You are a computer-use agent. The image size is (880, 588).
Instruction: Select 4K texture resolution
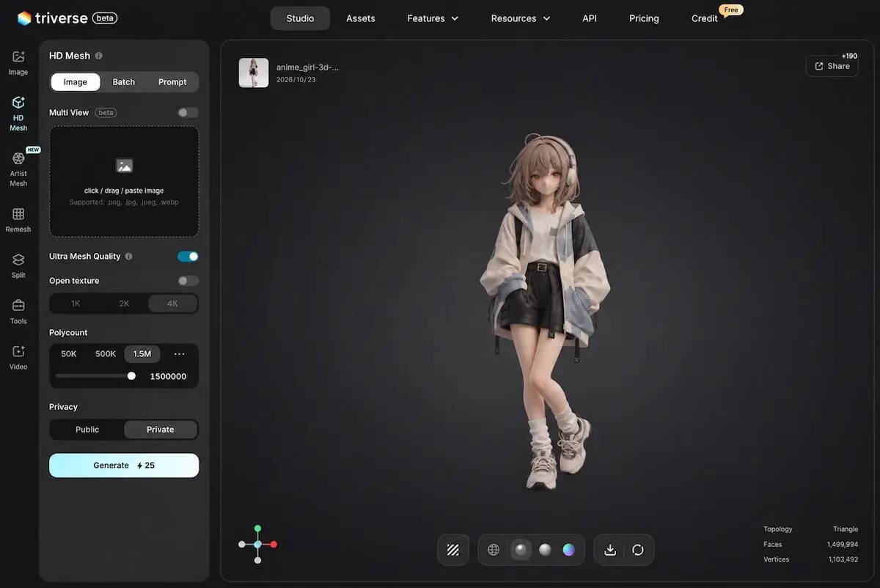(x=172, y=304)
